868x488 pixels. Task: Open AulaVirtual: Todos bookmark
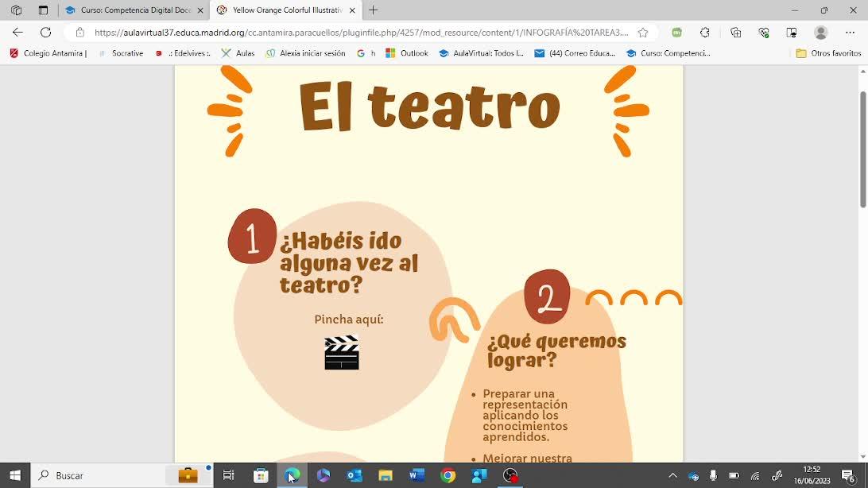(481, 53)
